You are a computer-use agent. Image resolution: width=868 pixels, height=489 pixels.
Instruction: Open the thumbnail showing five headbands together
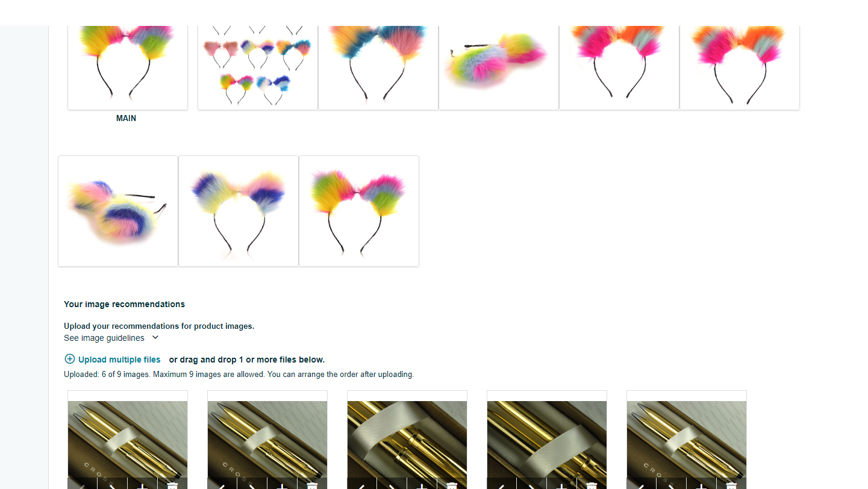click(x=258, y=67)
